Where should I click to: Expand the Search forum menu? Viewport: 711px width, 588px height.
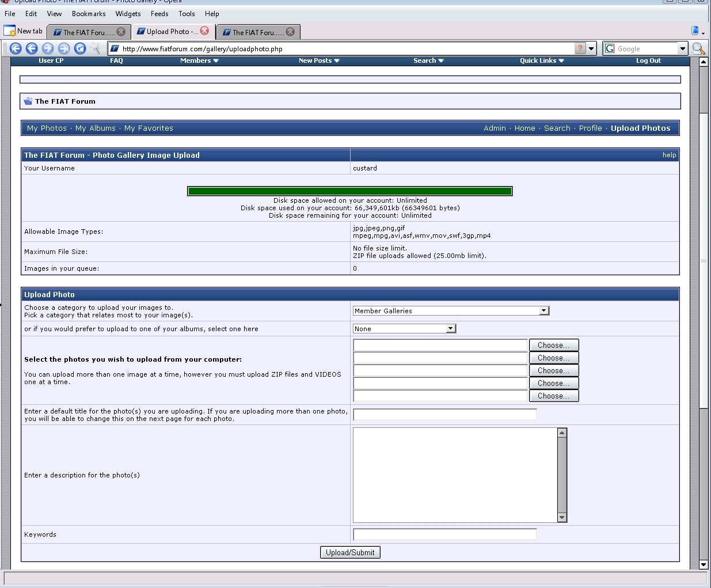[428, 60]
